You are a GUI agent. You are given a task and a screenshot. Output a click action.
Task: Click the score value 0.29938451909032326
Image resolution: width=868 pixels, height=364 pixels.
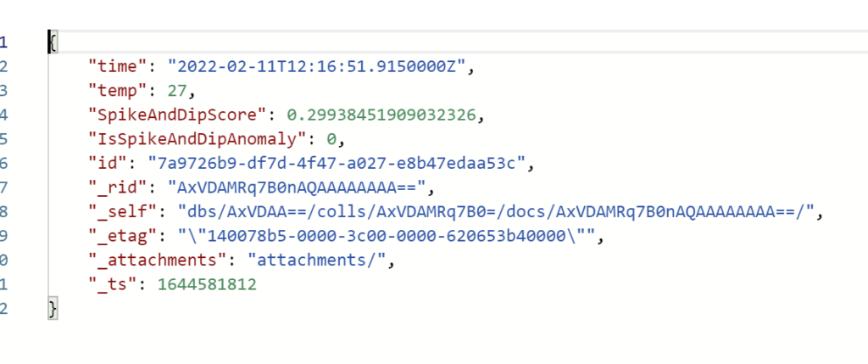pos(381,115)
